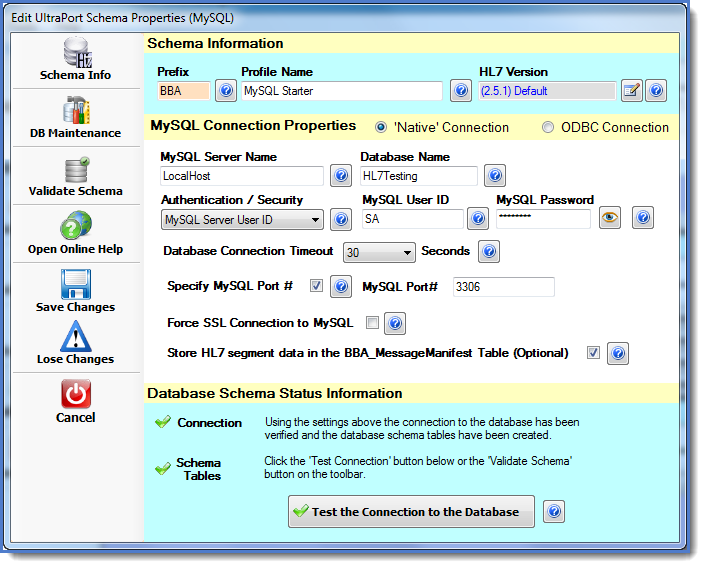Click the Prefix field containing BBA

click(184, 91)
